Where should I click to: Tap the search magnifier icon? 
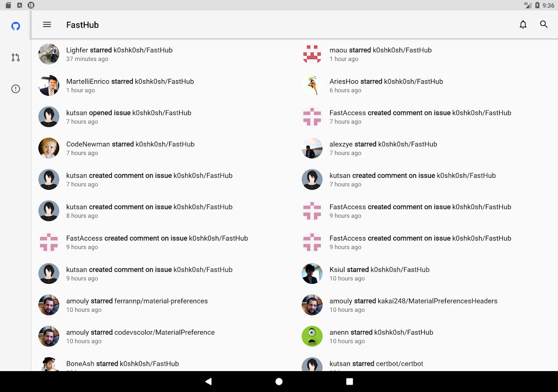(x=544, y=24)
